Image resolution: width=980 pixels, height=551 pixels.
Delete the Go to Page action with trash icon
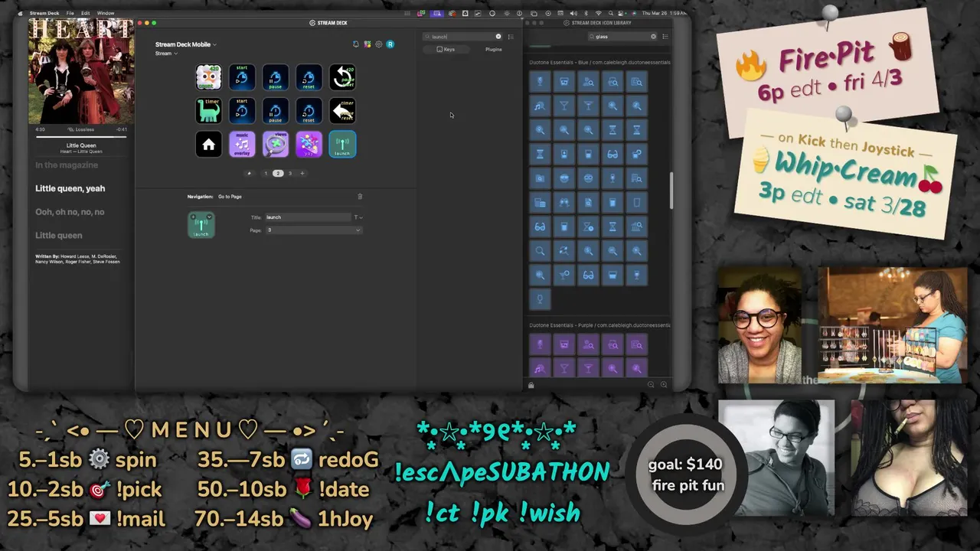coord(360,197)
